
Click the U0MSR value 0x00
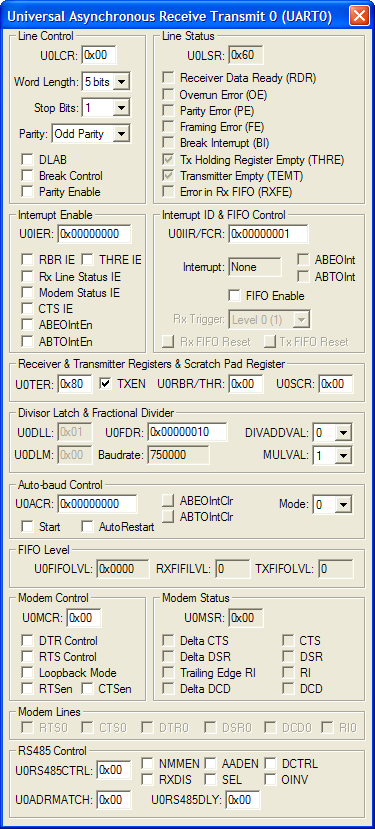(x=246, y=617)
